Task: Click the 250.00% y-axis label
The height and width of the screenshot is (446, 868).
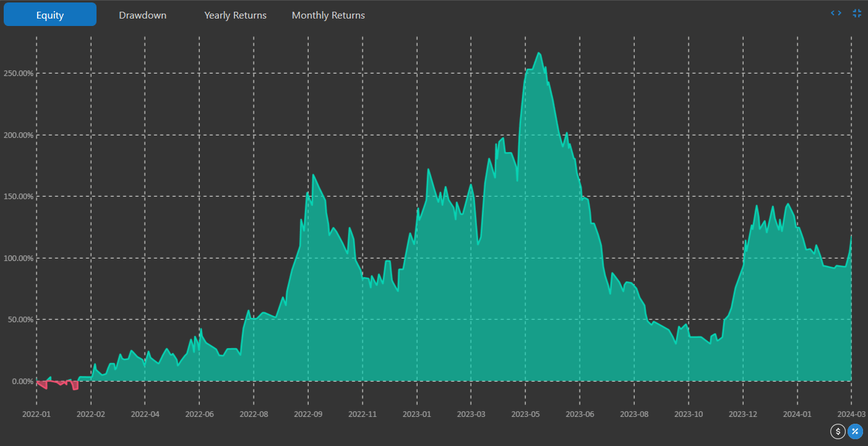Action: [18, 73]
